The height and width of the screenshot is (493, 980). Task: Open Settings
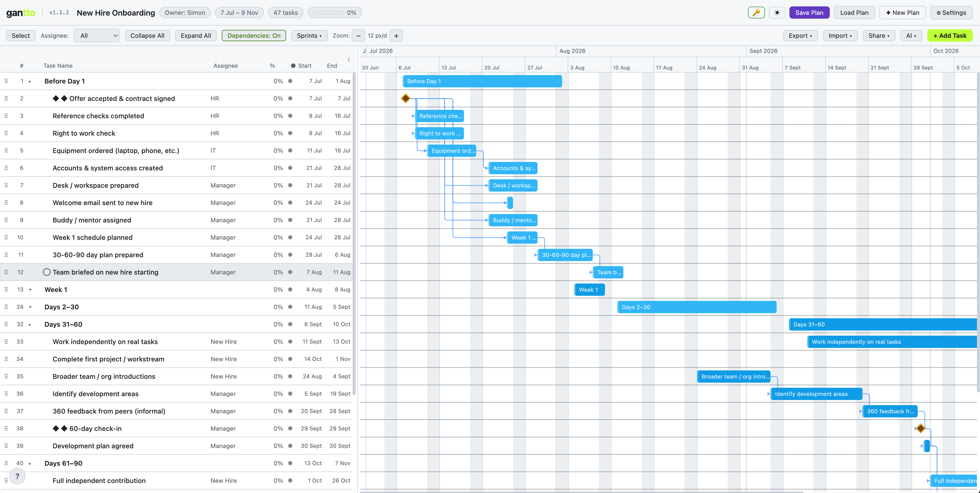click(x=951, y=13)
